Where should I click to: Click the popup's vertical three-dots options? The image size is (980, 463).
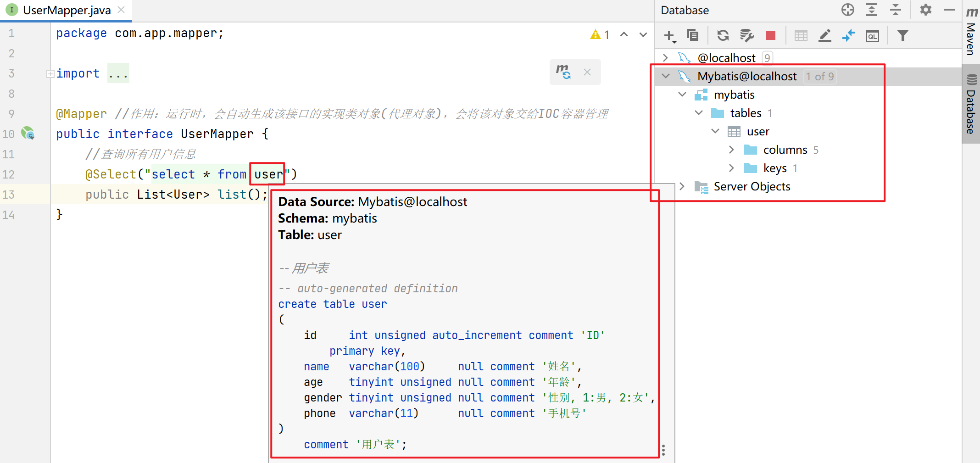pos(663,450)
